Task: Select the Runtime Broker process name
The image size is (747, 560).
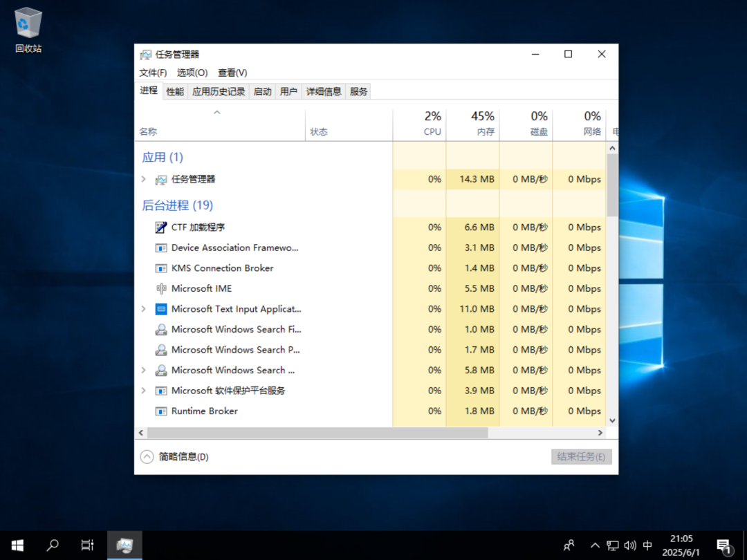Action: [x=204, y=411]
